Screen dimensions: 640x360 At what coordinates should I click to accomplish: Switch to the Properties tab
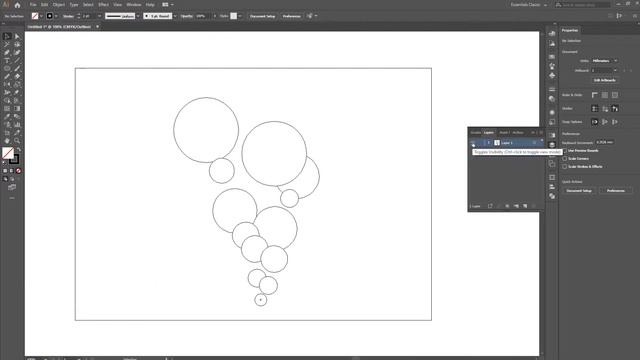click(x=569, y=30)
